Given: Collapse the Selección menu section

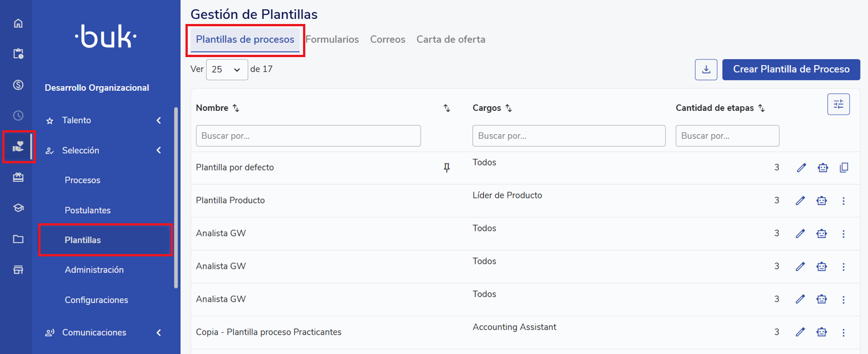Looking at the screenshot, I should pos(159,151).
